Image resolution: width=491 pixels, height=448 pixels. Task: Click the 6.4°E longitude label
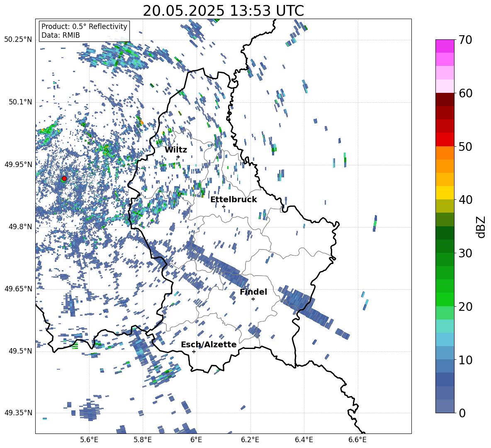304,440
